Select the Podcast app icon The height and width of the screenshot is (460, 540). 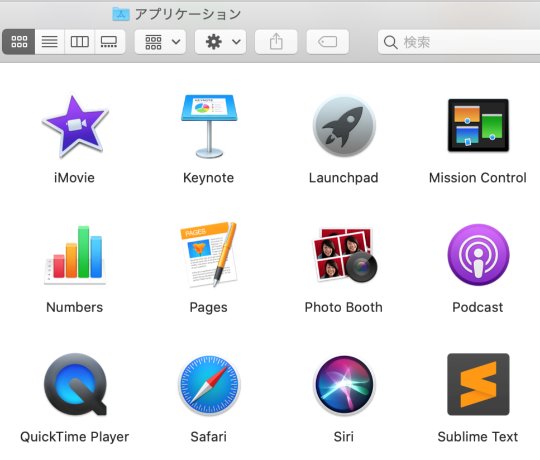478,255
